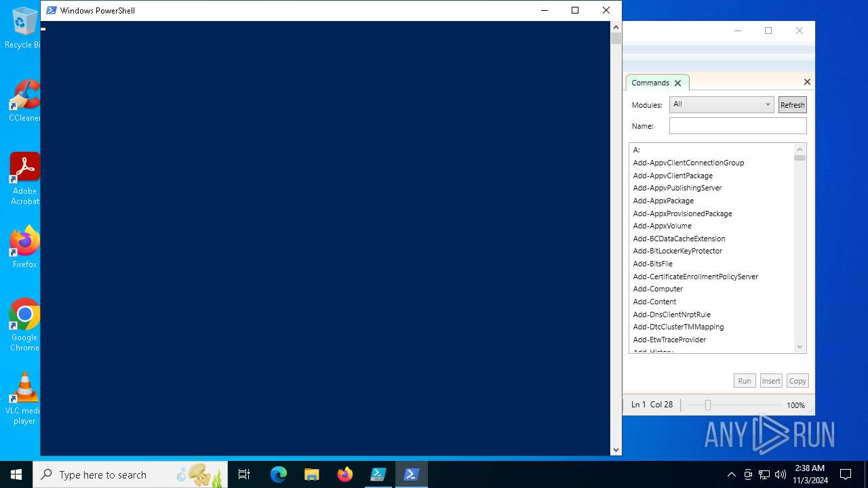Viewport: 868px width, 488px height.
Task: Launch CCleaner from the desktop
Action: click(x=25, y=101)
